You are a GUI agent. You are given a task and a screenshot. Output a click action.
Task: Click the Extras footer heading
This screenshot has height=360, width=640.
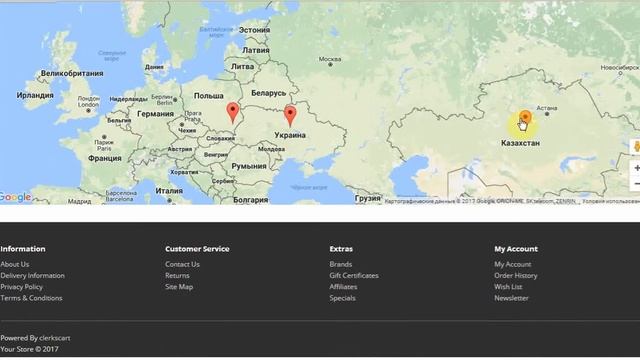click(341, 249)
